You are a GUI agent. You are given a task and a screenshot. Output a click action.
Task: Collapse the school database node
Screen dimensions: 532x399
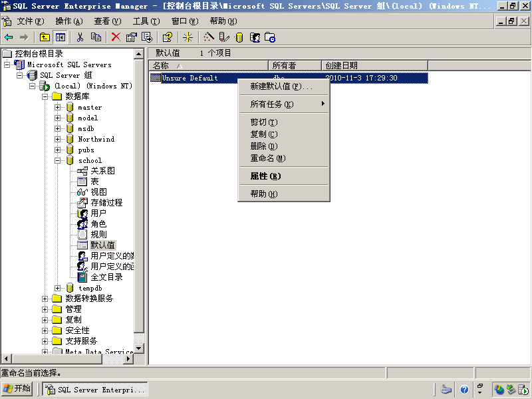57,161
